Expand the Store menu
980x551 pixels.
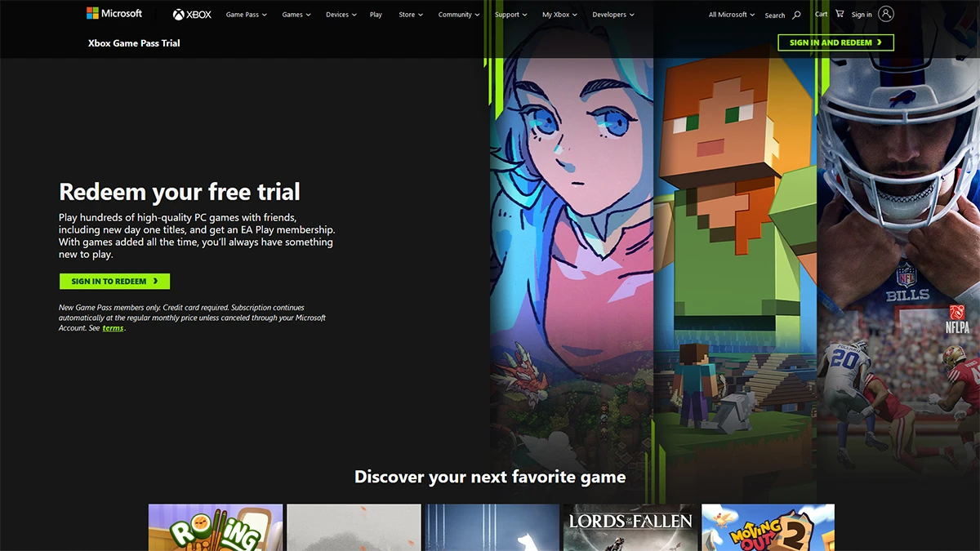pos(411,15)
